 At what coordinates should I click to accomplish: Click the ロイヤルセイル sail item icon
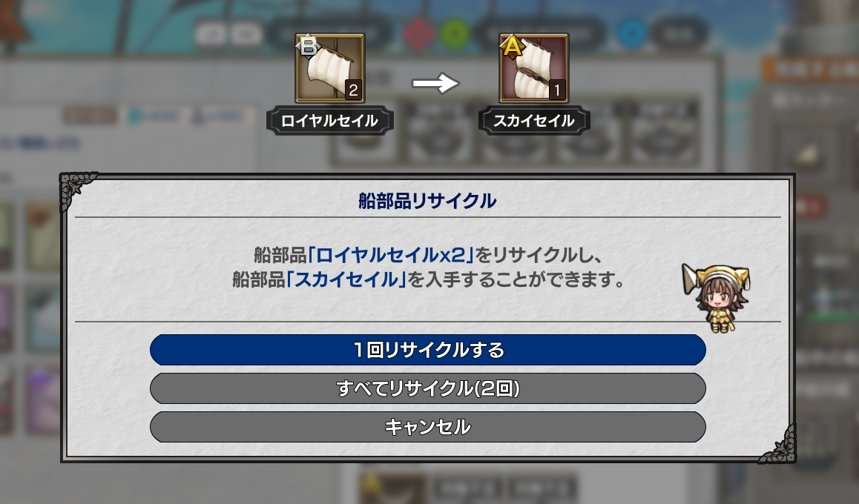pos(330,68)
